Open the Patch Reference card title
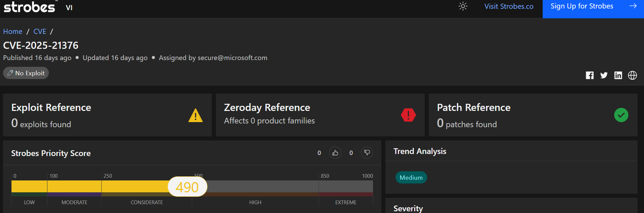644x213 pixels. [x=474, y=108]
